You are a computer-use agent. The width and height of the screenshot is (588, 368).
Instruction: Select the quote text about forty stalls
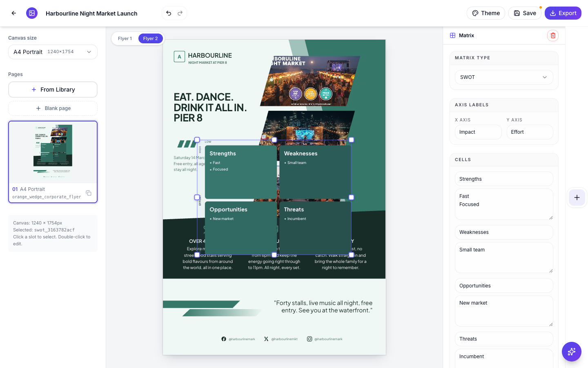tap(323, 307)
